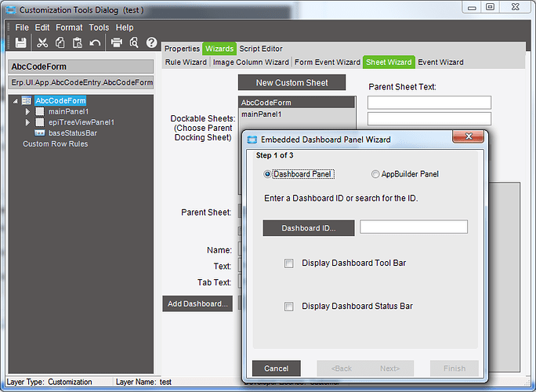Open the Rule Wizard tab

tap(186, 62)
